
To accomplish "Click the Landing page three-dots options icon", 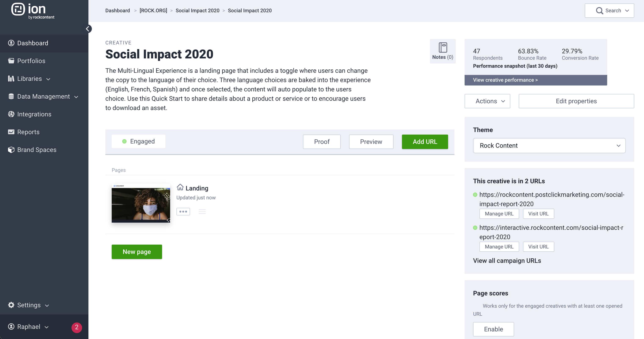I will pos(183,211).
